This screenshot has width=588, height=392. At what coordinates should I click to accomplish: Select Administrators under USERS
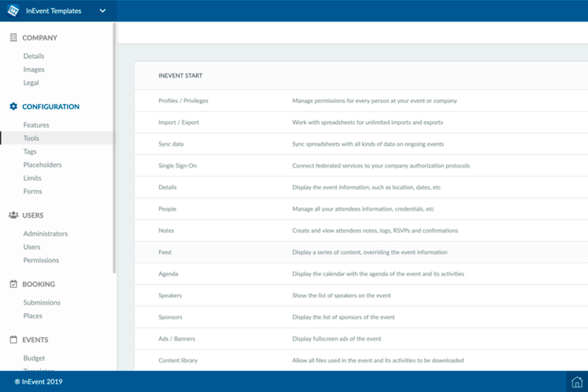[x=46, y=233]
